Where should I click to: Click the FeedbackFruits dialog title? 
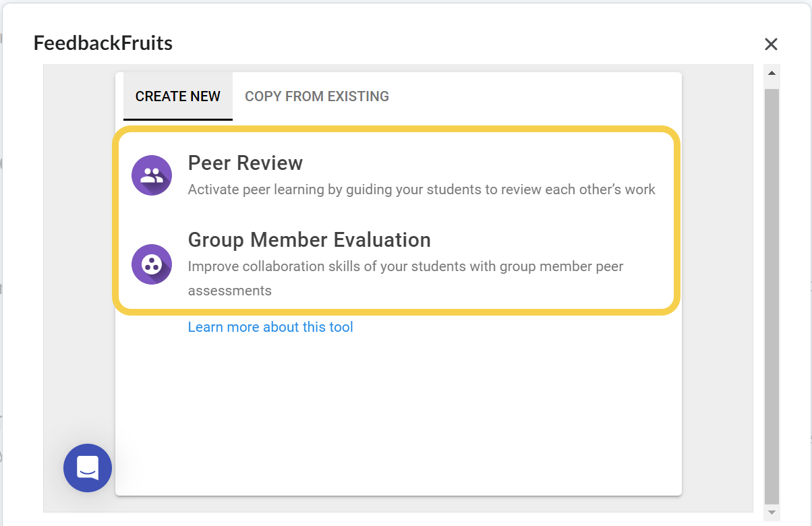(103, 42)
